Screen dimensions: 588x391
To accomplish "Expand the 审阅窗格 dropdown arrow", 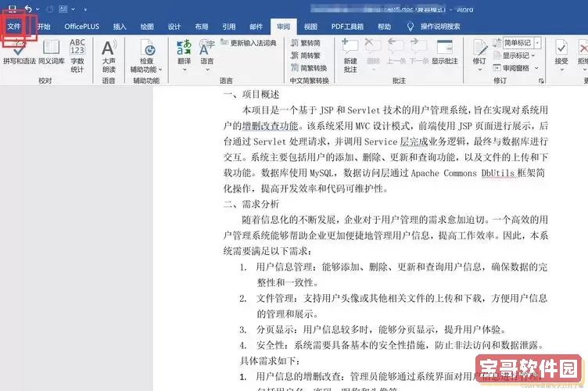I will tap(536, 68).
